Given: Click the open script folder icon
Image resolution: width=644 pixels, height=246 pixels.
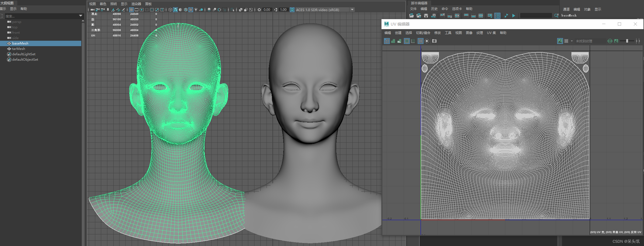Looking at the screenshot, I should [411, 16].
